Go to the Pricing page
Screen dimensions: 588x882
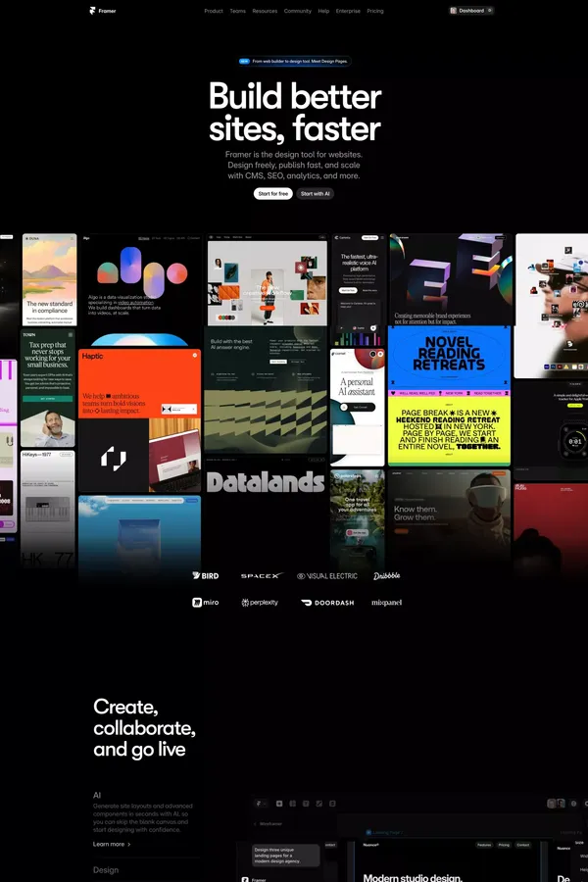374,11
